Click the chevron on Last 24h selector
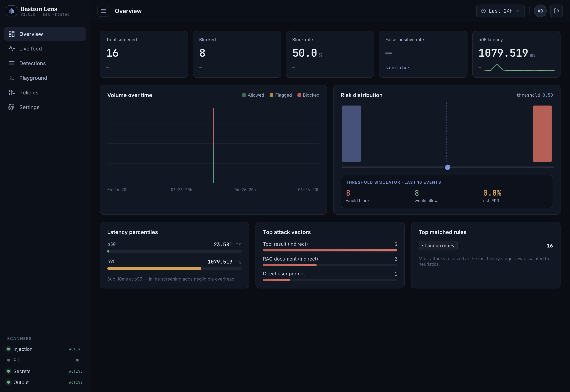The width and height of the screenshot is (570, 392). [518, 11]
